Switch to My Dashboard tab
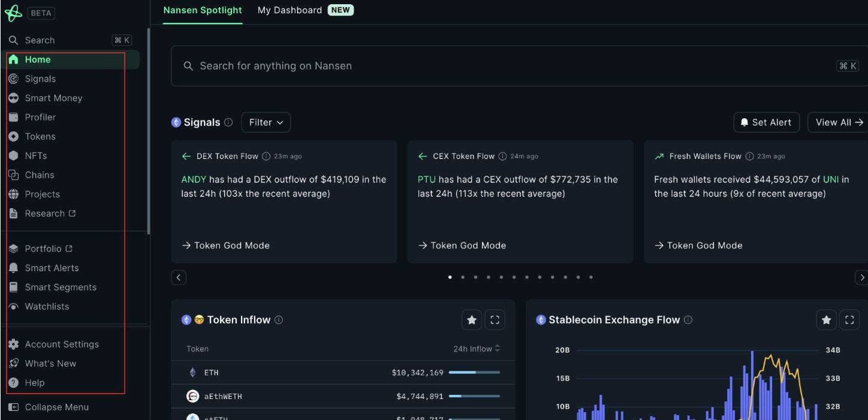Screen dimensions: 868x420 (x=290, y=10)
